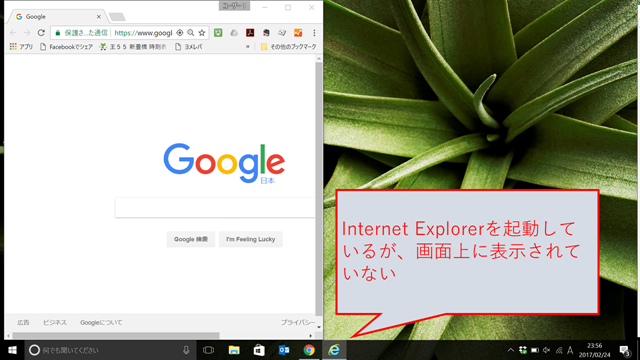Image resolution: width=640 pixels, height=360 pixels.
Task: Bookmark this page with the star icon
Action: pyautogui.click(x=202, y=33)
